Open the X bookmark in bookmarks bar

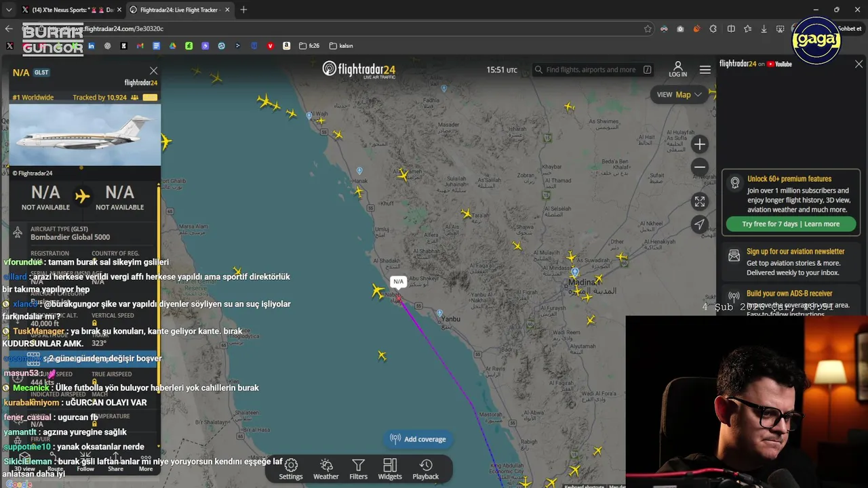pos(9,46)
